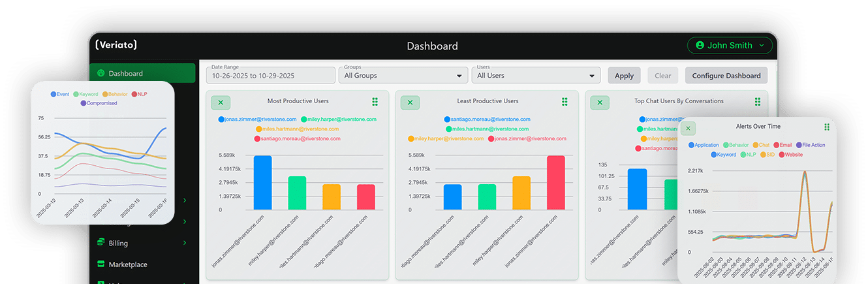Click the John Smith avatar icon
868x284 pixels.
click(x=700, y=45)
